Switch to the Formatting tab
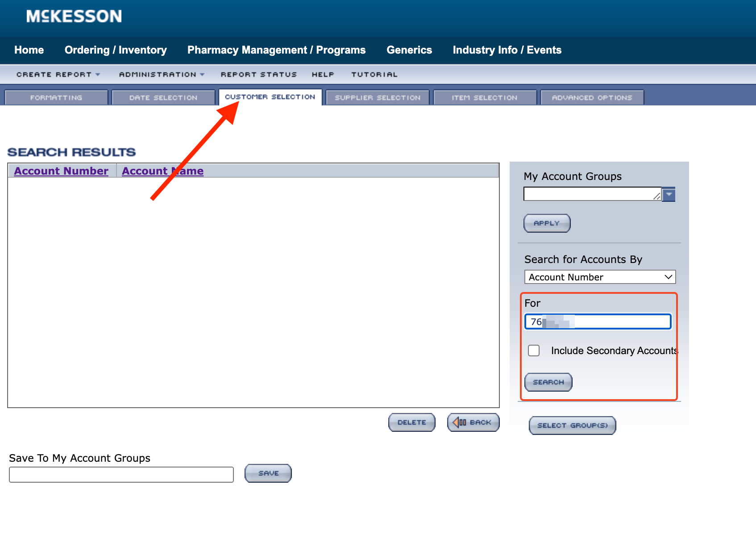The width and height of the screenshot is (756, 551). (56, 97)
